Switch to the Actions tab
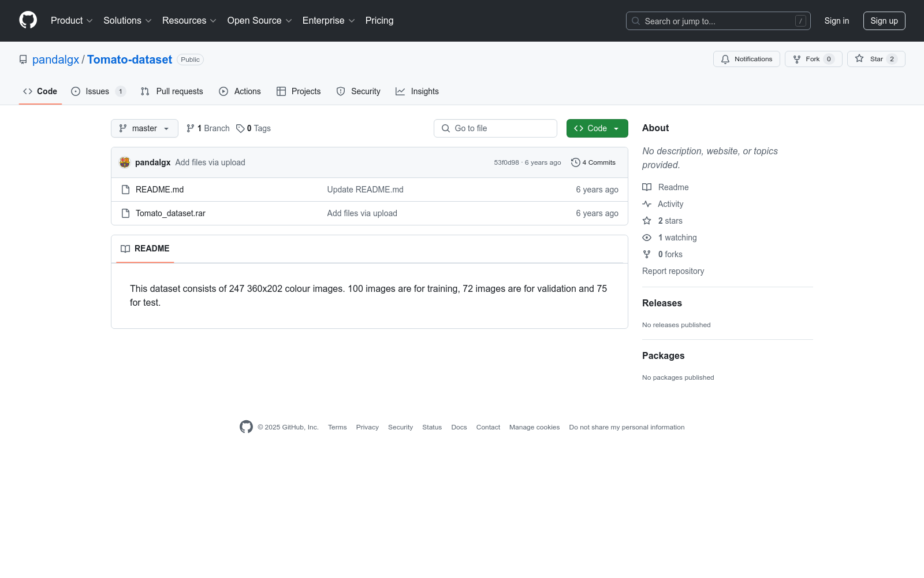924x578 pixels. tap(240, 91)
